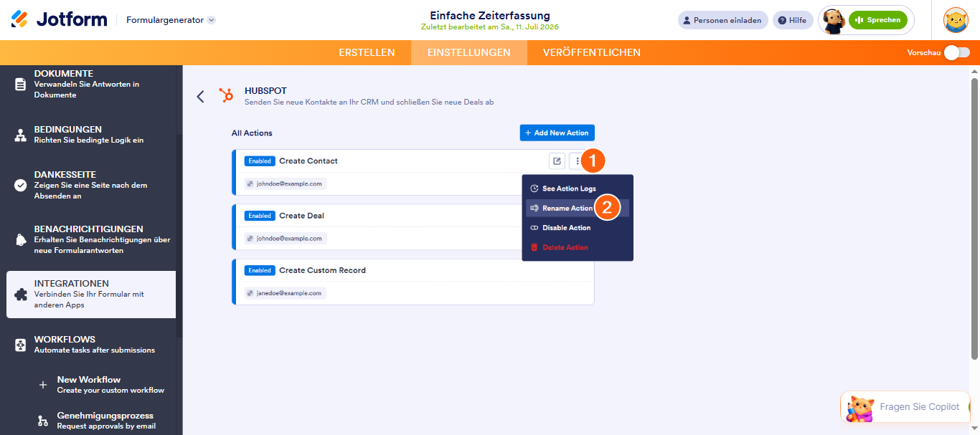Click the Einfache Zeiterfassung form title
Image resolution: width=980 pixels, height=435 pixels.
click(490, 15)
